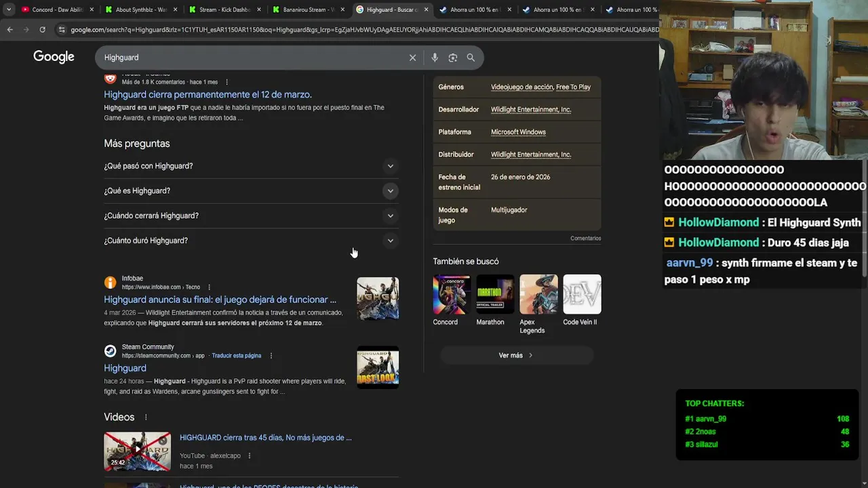This screenshot has height=488, width=868.
Task: Close the Concord - Daw Ability tab
Action: [x=92, y=9]
